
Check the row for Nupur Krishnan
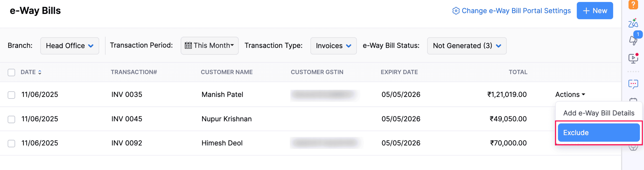(x=11, y=119)
